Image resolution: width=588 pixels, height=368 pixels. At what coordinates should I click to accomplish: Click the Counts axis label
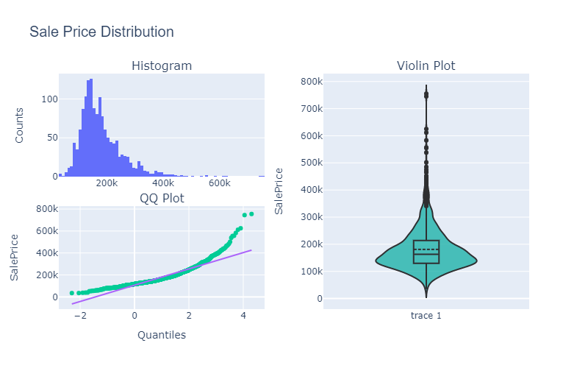19,125
